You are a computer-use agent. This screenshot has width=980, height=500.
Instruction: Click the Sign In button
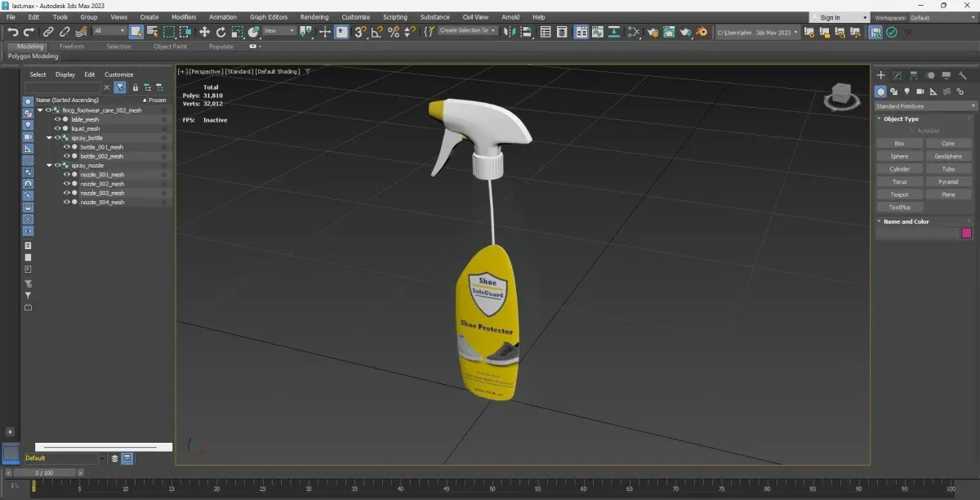[839, 17]
